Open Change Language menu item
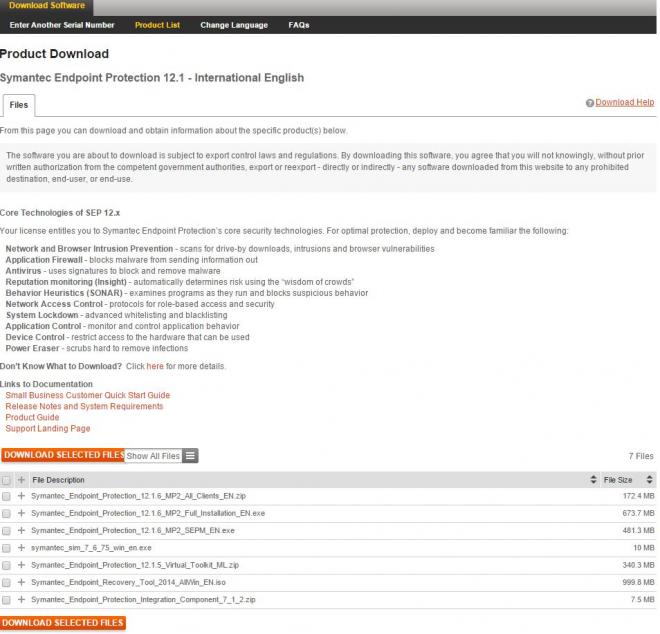Image resolution: width=660 pixels, height=634 pixels. point(234,25)
